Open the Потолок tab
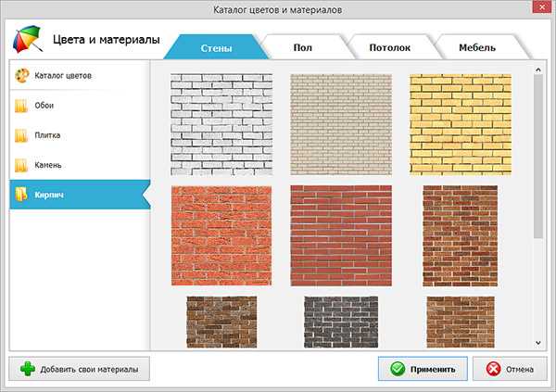556x392 pixels. click(387, 47)
